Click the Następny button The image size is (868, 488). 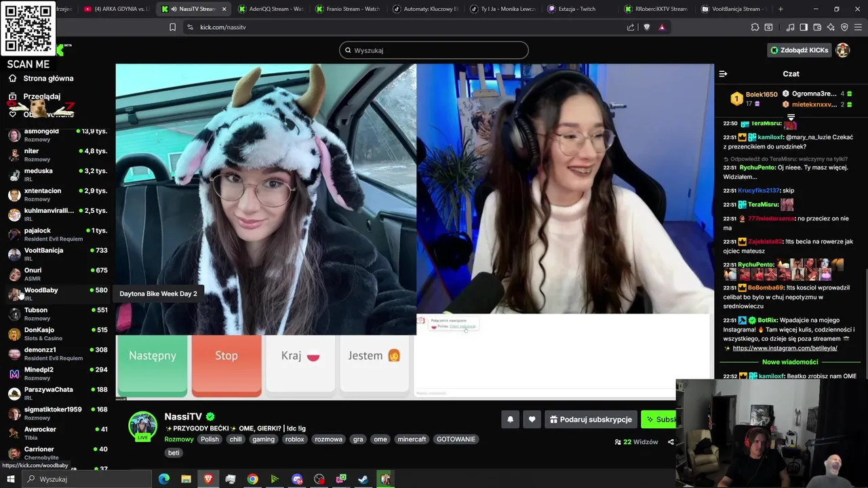pos(152,365)
